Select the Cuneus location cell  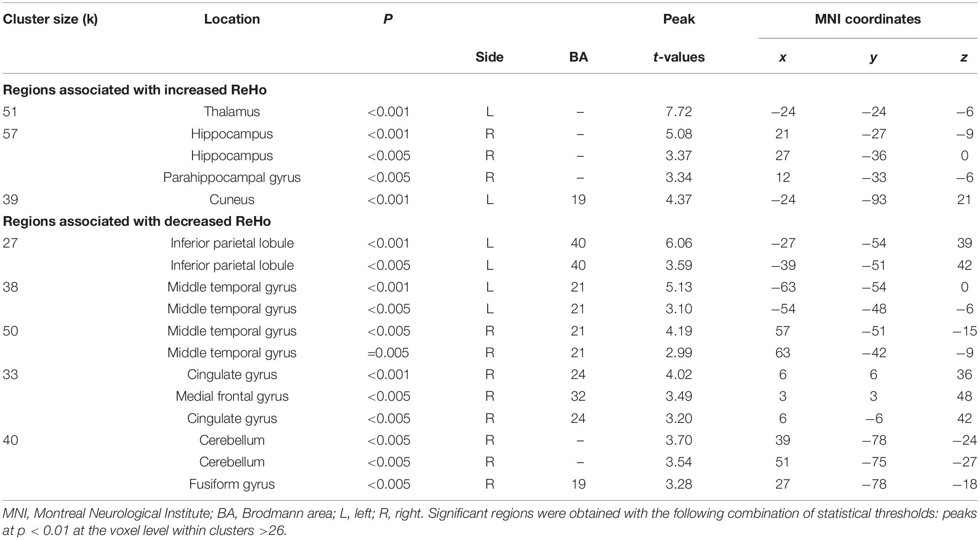coord(232,199)
